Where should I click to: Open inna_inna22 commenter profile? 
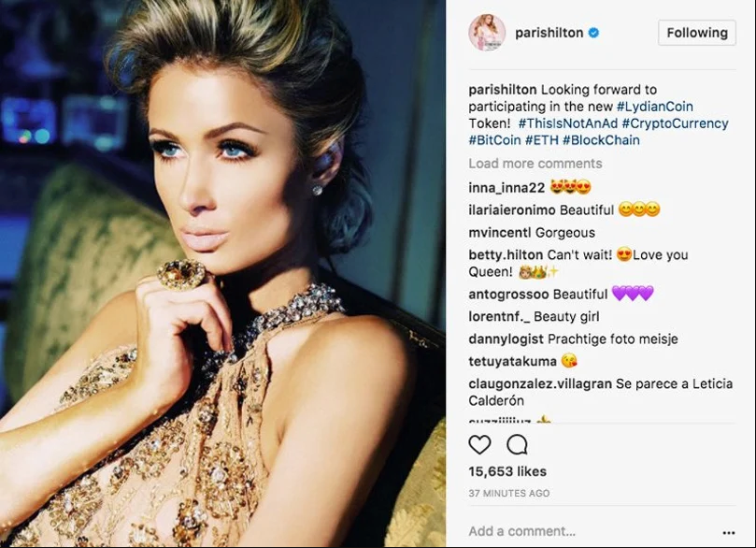tap(506, 187)
